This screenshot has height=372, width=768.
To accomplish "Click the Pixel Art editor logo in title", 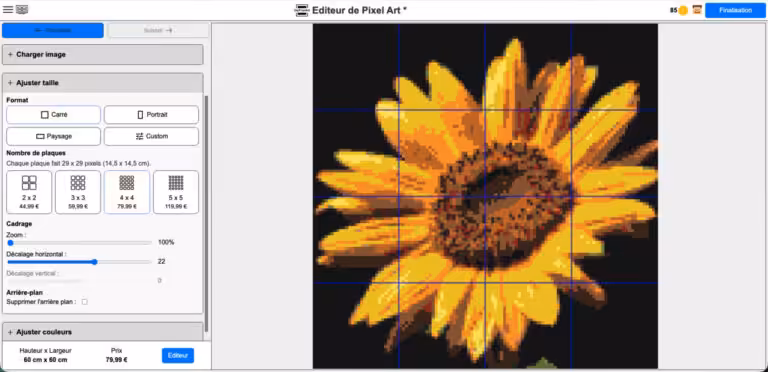I will click(x=302, y=10).
